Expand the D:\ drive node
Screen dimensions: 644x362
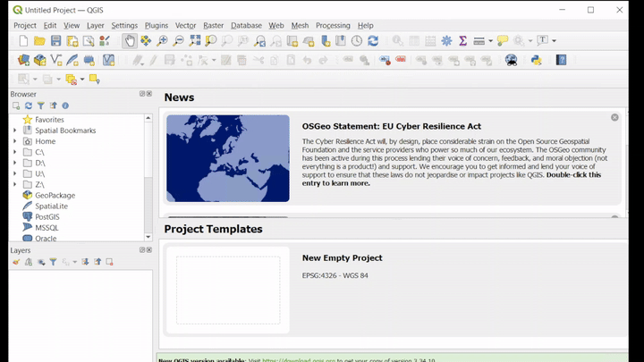point(15,163)
